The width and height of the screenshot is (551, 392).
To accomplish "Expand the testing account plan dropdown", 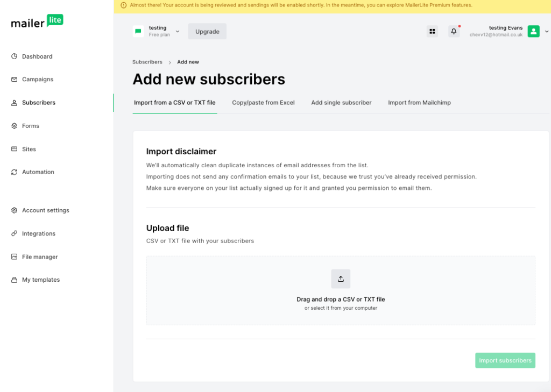I will (178, 32).
